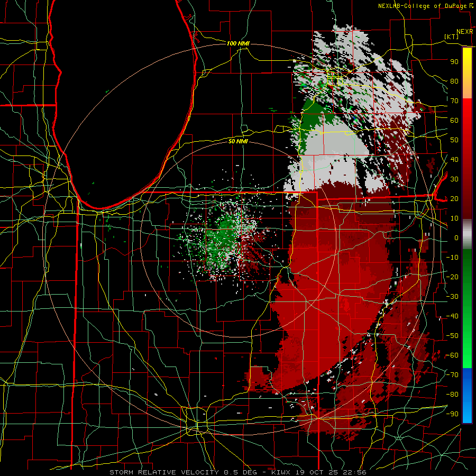Click the 80 value on velocity scale
The width and height of the screenshot is (476, 476).
coord(454,81)
